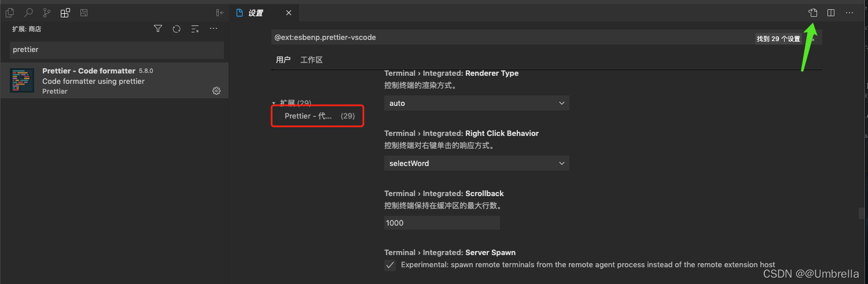Click the Right Click Behavior setting title

(461, 133)
